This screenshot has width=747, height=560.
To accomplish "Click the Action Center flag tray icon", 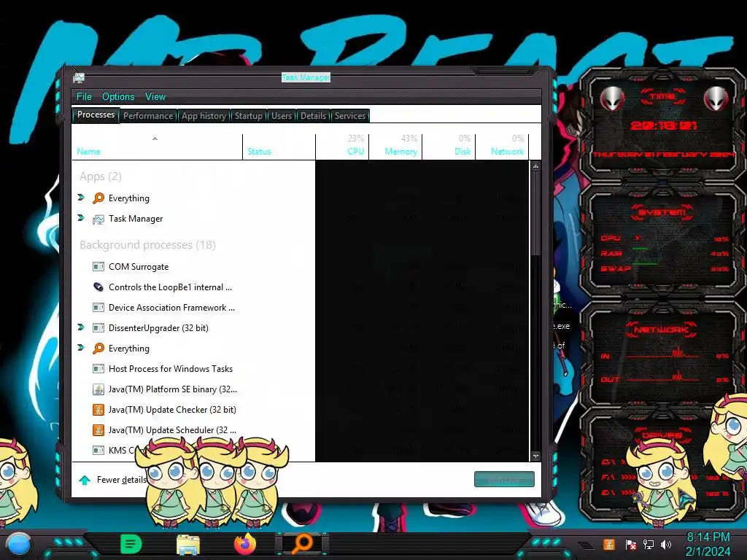I will [630, 544].
